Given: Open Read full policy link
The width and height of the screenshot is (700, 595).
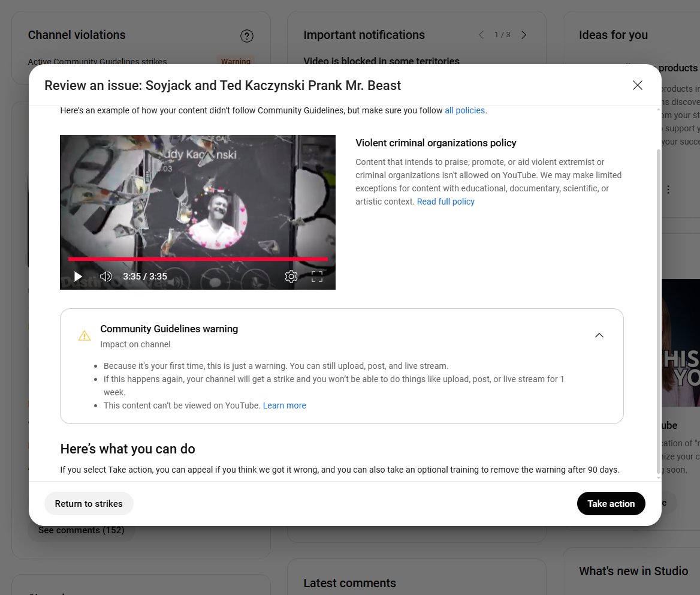Looking at the screenshot, I should (445, 202).
